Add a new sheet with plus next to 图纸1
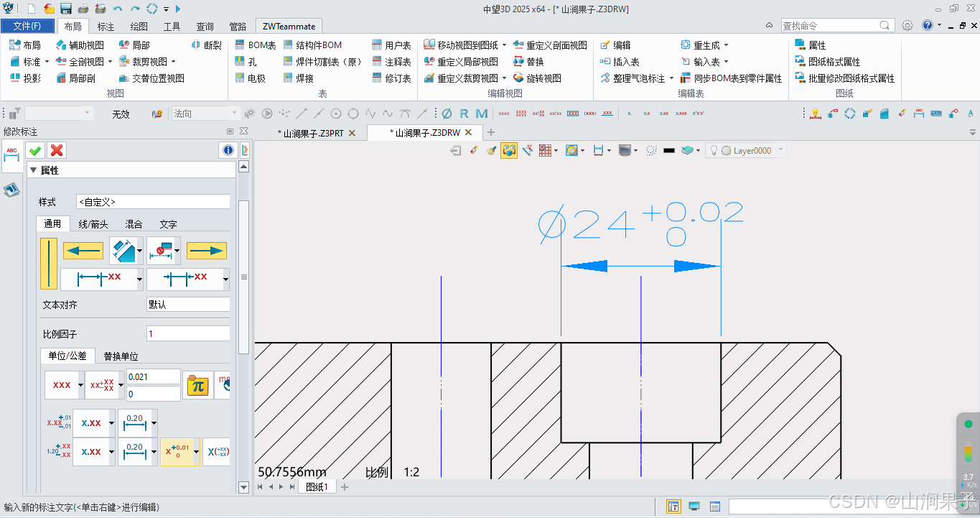 [x=345, y=487]
